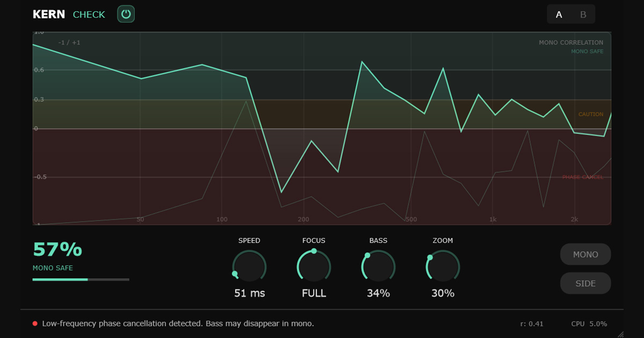Click the ZOOM knob
Image resolution: width=644 pixels, height=338 pixels.
(x=442, y=267)
